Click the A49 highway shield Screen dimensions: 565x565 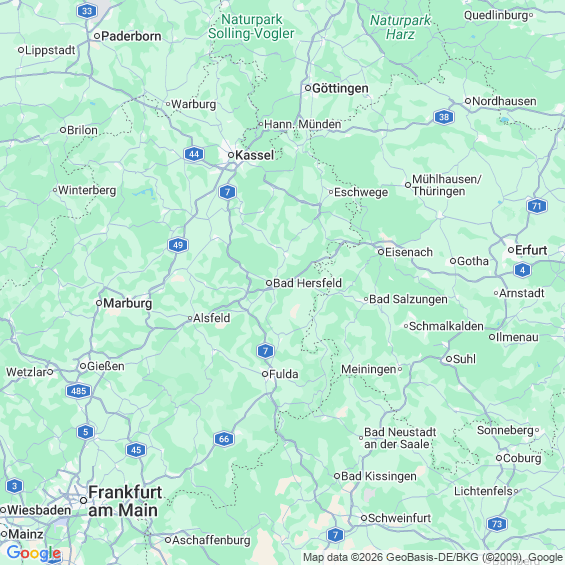pos(178,245)
